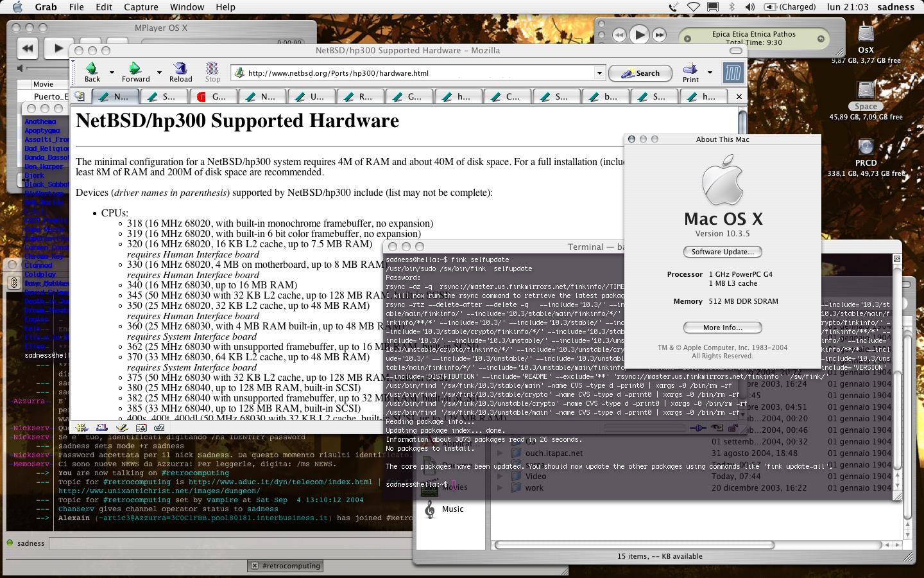Skip to the next track in iTunes
This screenshot has height=578, width=924.
point(660,35)
